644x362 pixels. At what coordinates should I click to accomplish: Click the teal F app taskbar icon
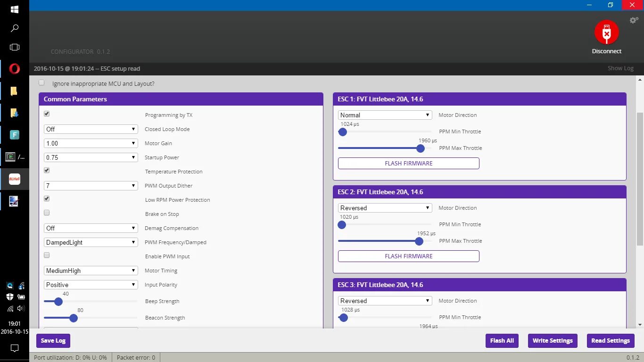point(15,135)
